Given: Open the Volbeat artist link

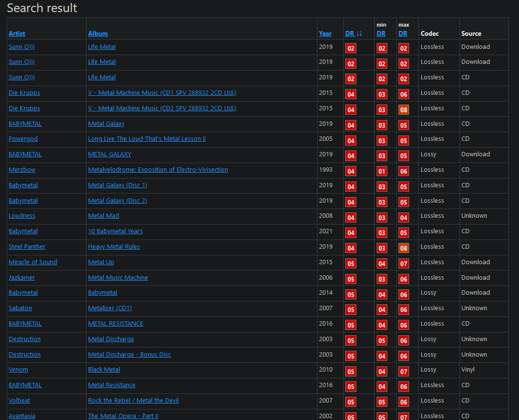Looking at the screenshot, I should pos(19,401).
